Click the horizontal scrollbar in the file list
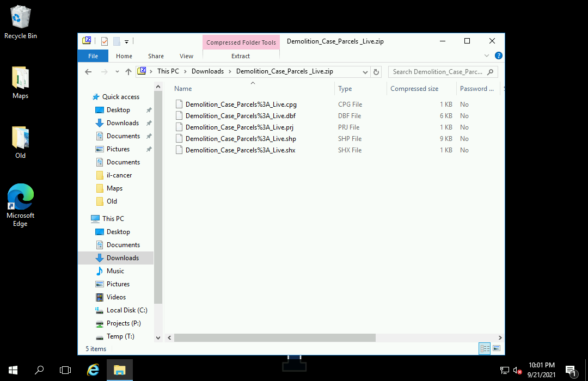 point(275,337)
